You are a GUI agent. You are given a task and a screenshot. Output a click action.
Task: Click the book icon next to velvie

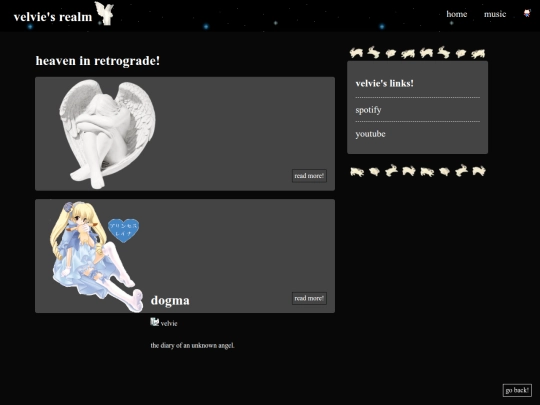coord(154,322)
